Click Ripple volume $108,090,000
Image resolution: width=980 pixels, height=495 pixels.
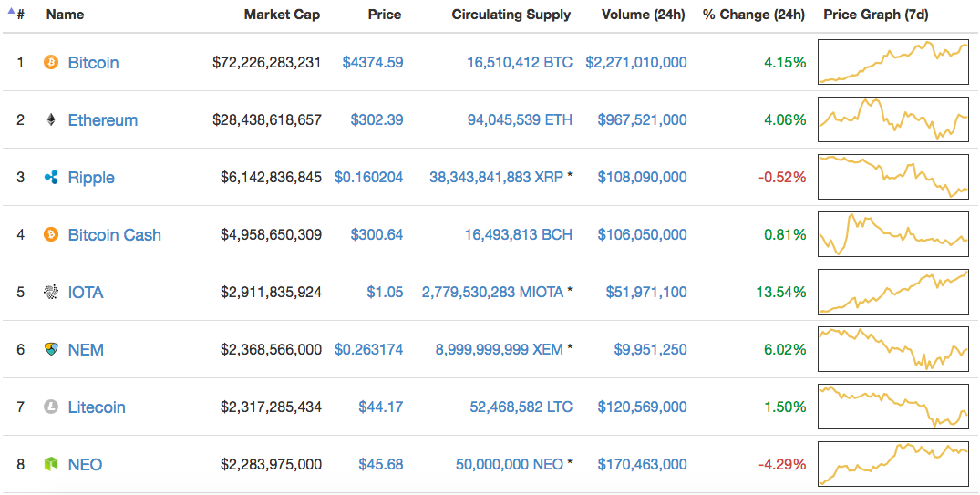click(642, 178)
